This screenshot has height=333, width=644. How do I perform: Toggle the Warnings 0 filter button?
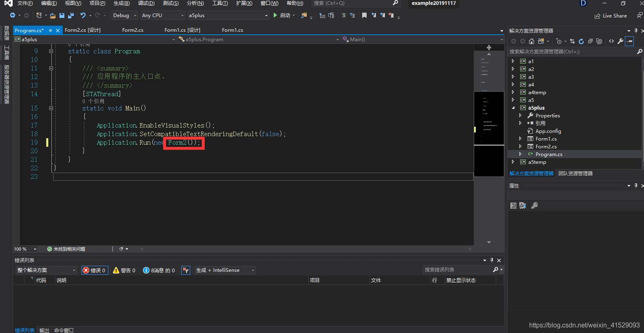click(x=124, y=270)
